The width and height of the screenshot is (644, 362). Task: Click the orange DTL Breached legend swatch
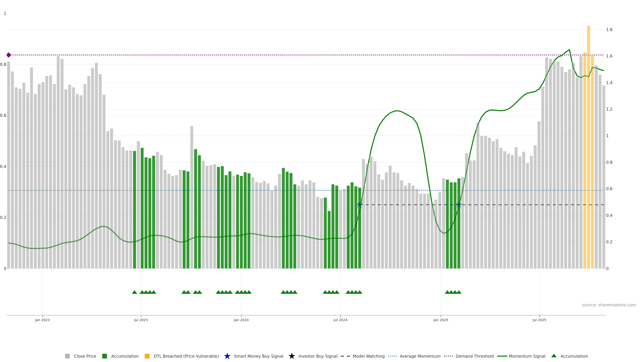click(x=147, y=356)
